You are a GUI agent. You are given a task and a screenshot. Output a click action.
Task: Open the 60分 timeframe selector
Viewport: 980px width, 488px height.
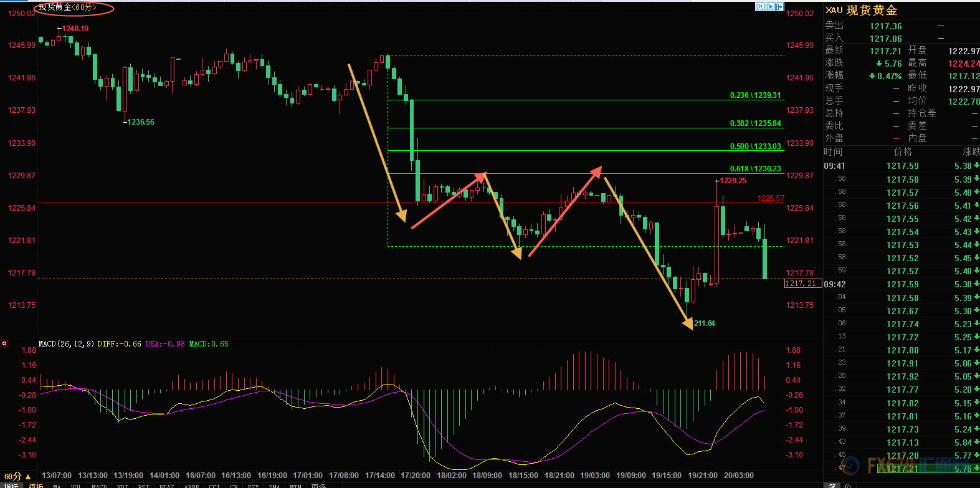(x=17, y=476)
